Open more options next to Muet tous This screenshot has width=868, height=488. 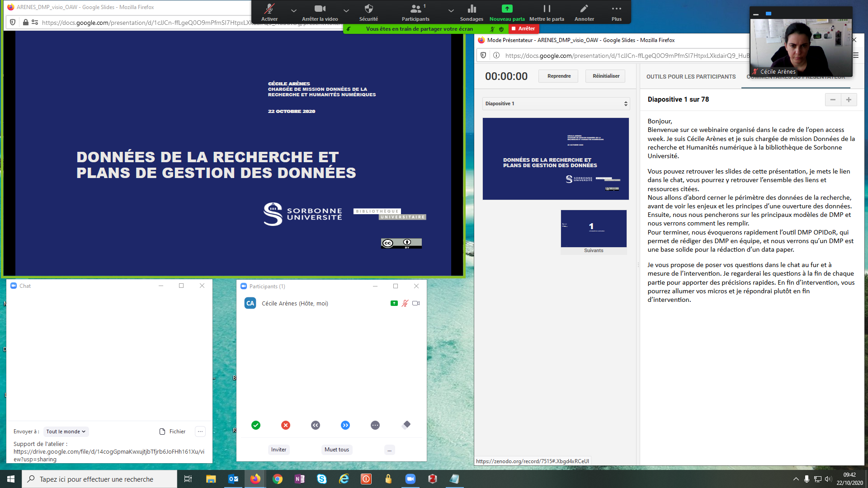(x=389, y=450)
